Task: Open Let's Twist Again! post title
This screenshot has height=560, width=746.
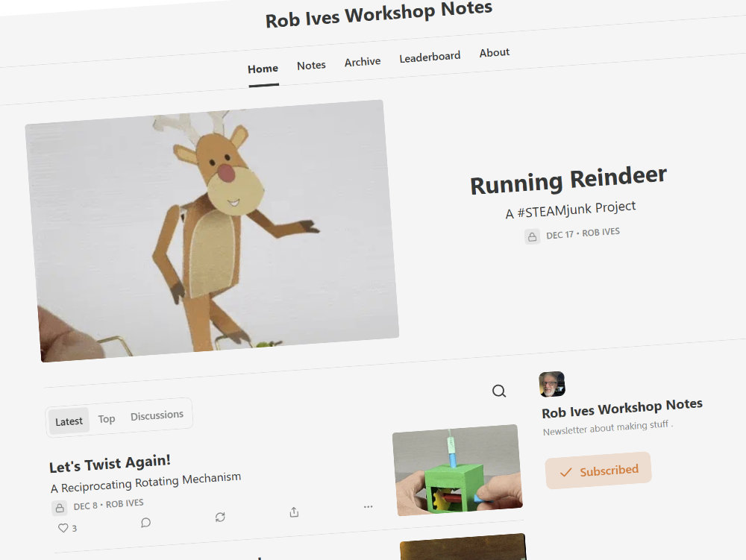Action: click(110, 463)
